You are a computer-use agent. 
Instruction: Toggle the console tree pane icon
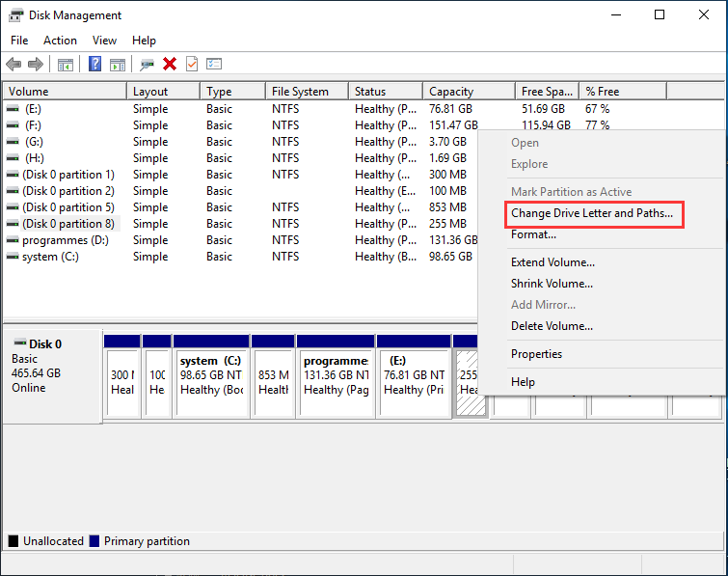click(65, 65)
